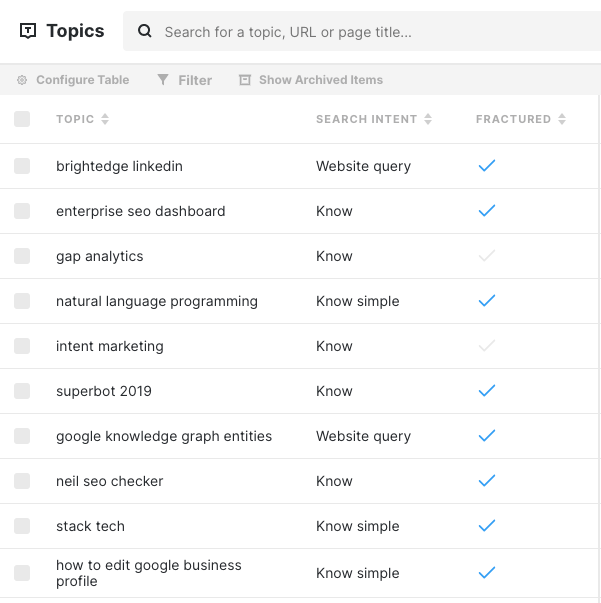This screenshot has width=601, height=603.
Task: Click fractured checkmark for brightedge linkedin
Action: pos(487,166)
